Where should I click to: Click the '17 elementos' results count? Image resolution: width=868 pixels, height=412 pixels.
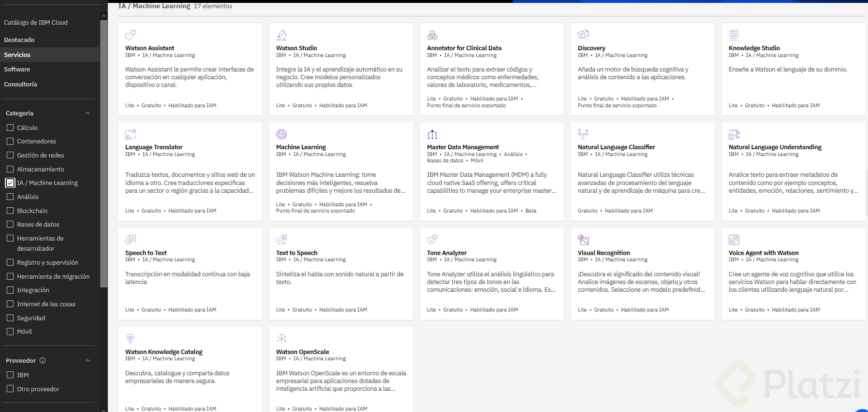tap(213, 6)
